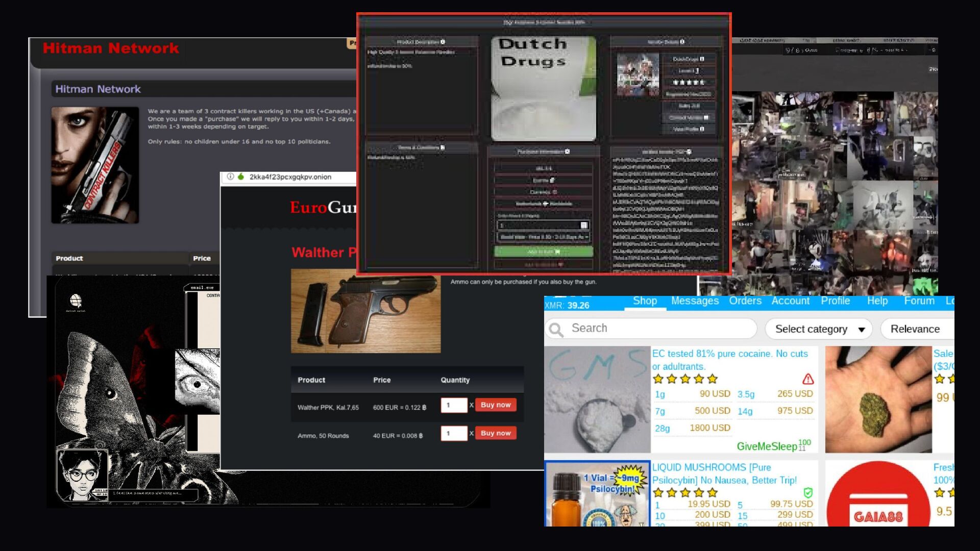Click the green shield checkmark icon
The height and width of the screenshot is (551, 980).
(807, 493)
